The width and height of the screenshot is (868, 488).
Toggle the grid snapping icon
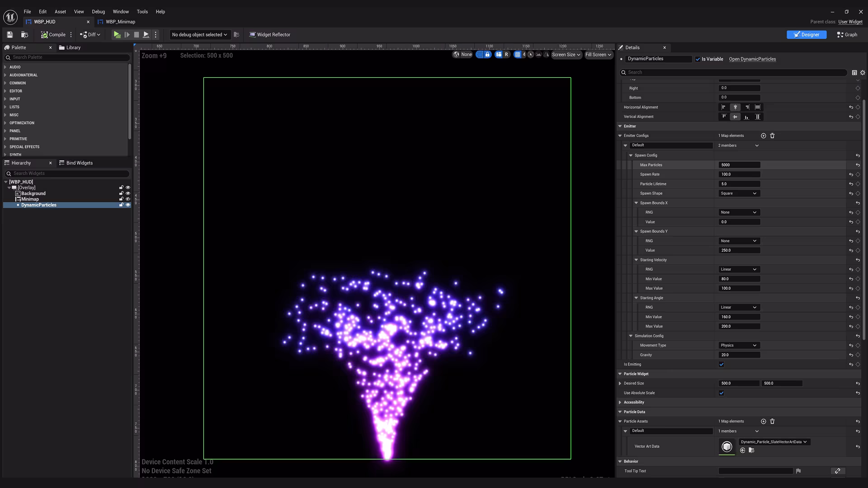pyautogui.click(x=518, y=55)
